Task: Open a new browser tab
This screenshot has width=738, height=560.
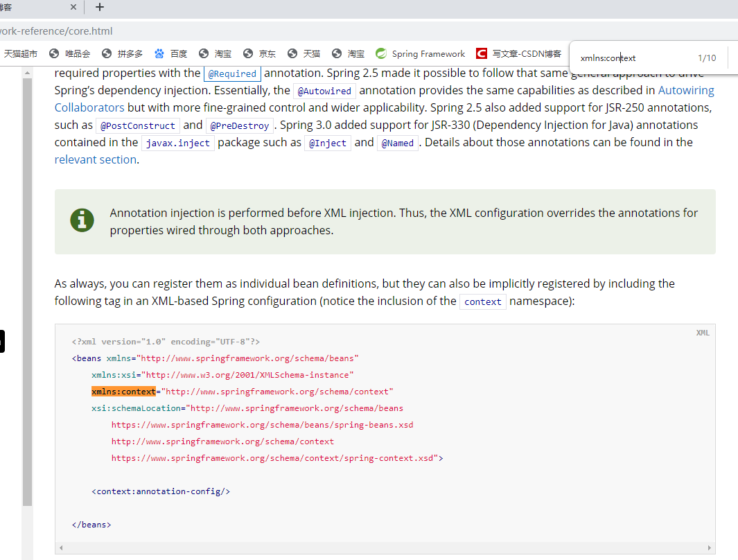Action: [x=99, y=7]
